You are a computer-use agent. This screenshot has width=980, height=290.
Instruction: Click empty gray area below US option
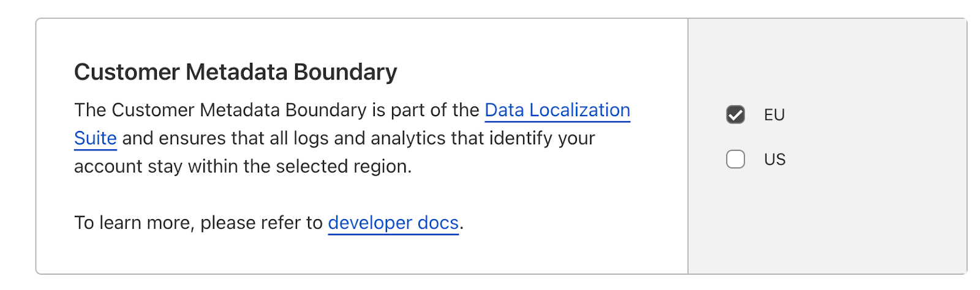tap(827, 226)
